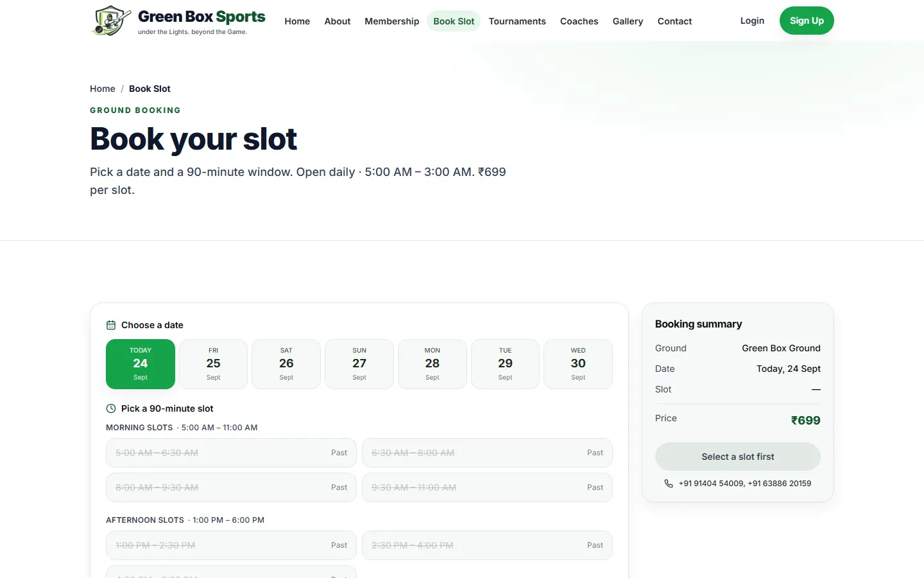Viewport: 924px width, 578px height.
Task: Click the 9:30 AM – 11:00 AM slot
Action: [487, 487]
